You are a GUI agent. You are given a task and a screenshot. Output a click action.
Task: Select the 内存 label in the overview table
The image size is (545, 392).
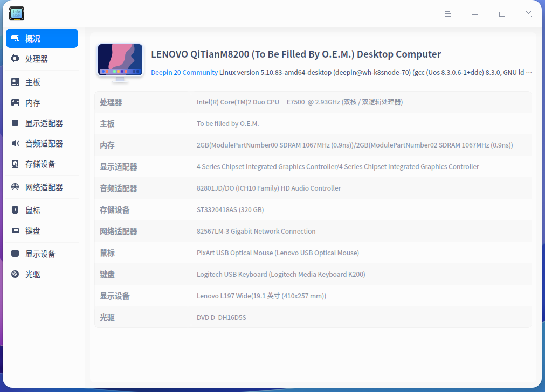pos(107,145)
